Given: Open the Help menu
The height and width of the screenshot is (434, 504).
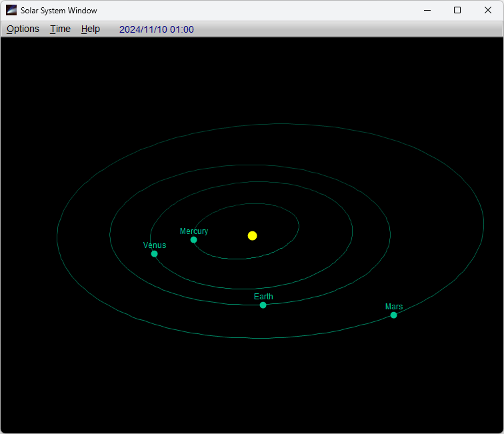Looking at the screenshot, I should click(91, 29).
